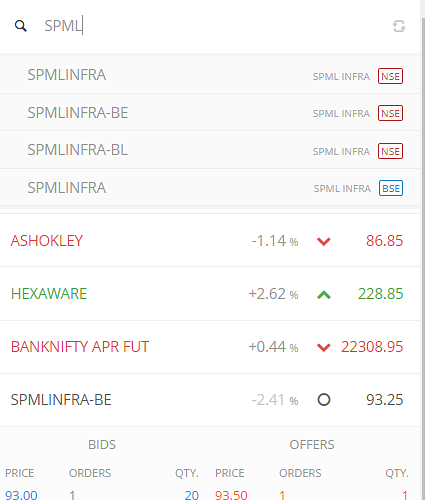Click in the SPML search input field
428x500 pixels.
(213, 26)
